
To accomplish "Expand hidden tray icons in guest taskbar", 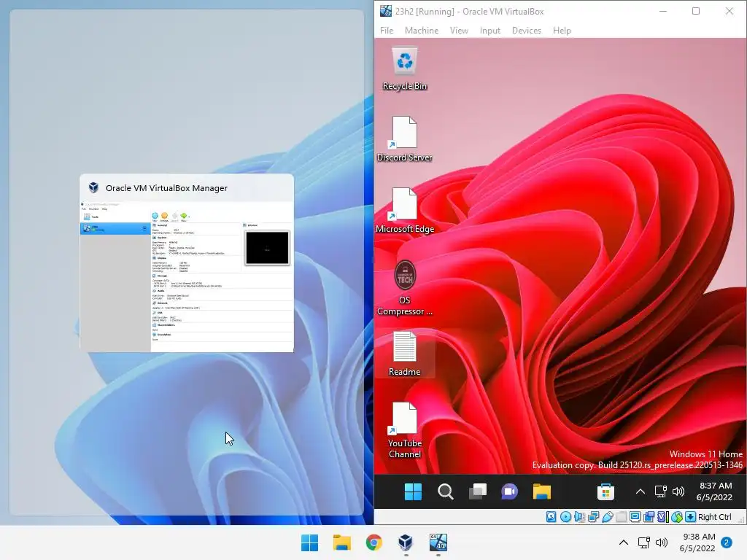I will (x=640, y=491).
